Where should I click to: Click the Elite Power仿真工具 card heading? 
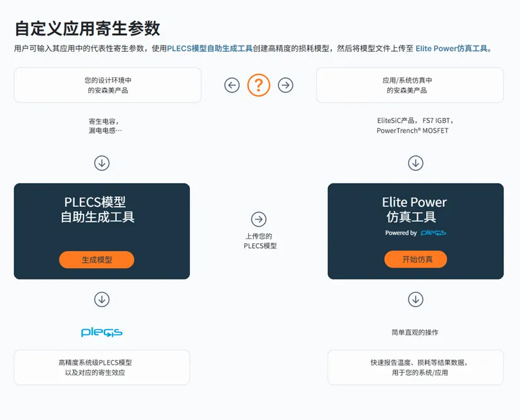414,209
